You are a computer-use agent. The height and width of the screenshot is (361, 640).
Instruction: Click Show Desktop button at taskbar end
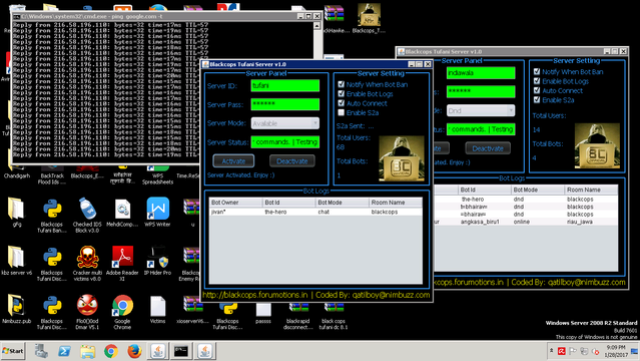(635, 351)
